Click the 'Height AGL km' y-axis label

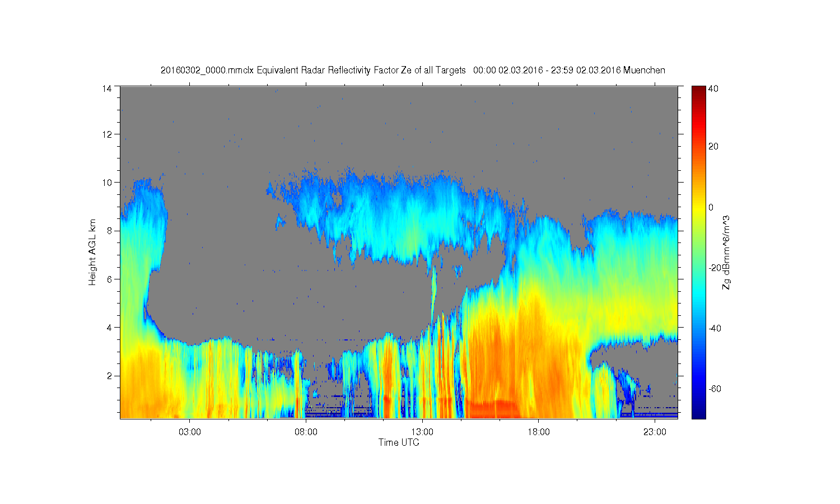pos(92,252)
